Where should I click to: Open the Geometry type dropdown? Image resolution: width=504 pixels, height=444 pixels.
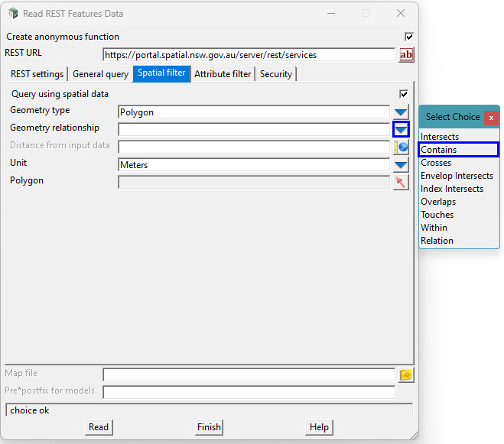pyautogui.click(x=401, y=112)
